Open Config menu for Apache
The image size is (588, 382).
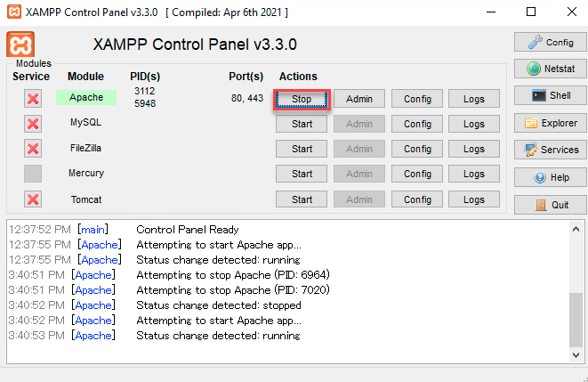coord(417,99)
